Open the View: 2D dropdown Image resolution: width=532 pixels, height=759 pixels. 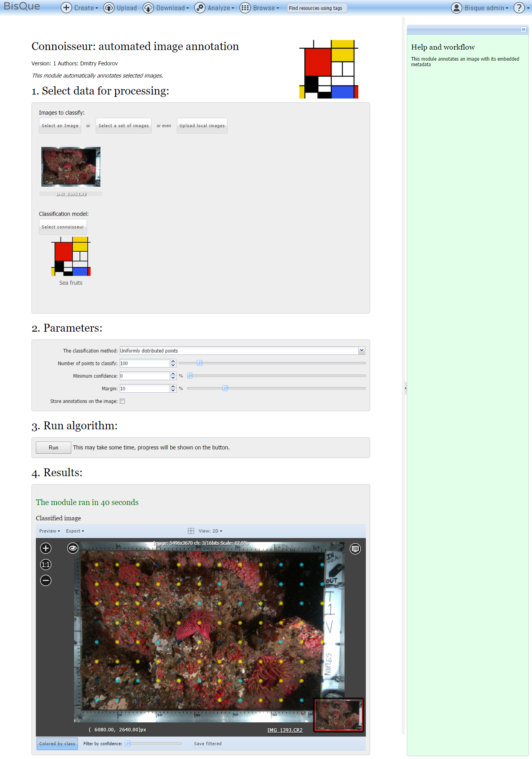tap(210, 531)
